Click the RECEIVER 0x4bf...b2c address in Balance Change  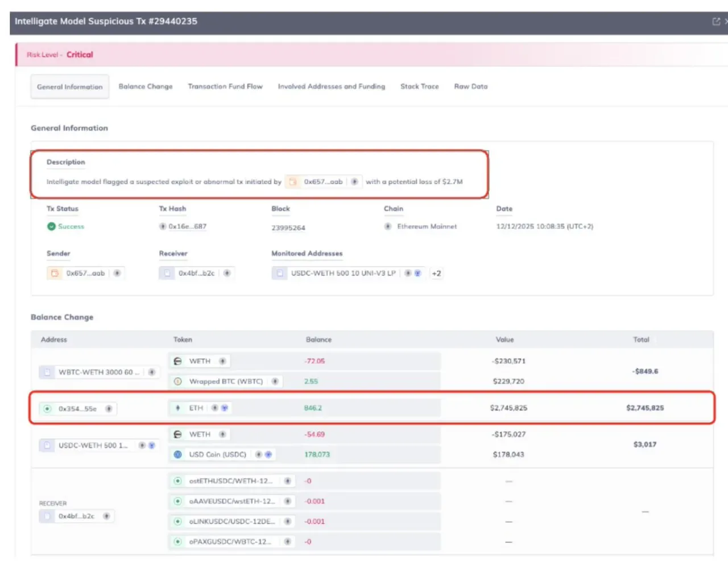77,516
